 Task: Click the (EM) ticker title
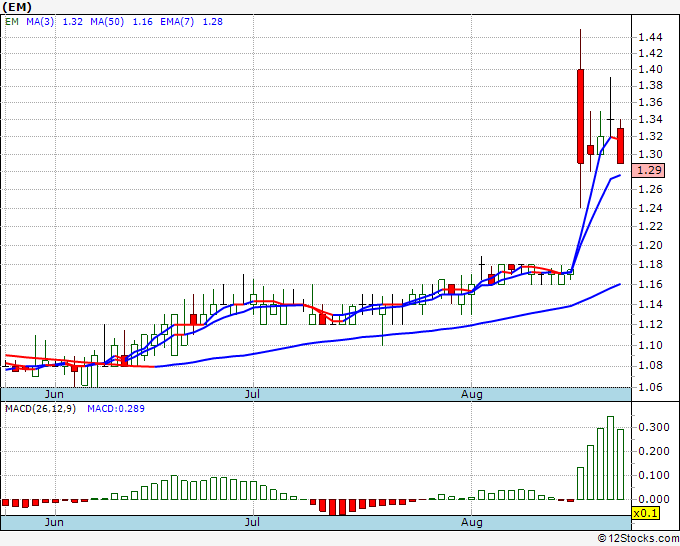click(17, 7)
